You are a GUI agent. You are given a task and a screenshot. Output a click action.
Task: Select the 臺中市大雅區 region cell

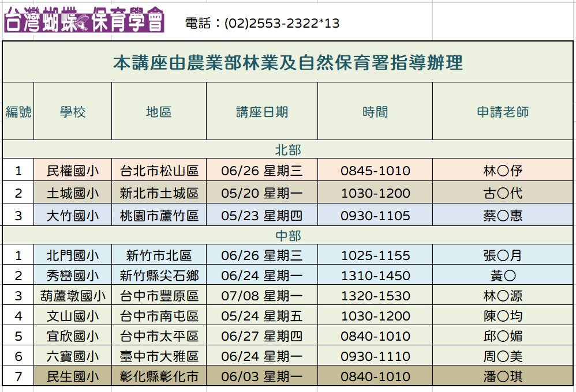click(159, 356)
